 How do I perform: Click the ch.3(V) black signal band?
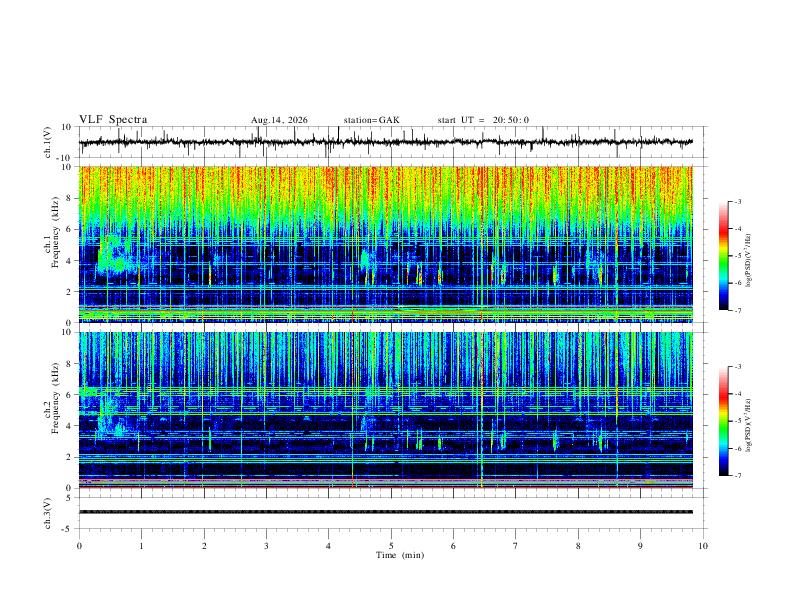coord(386,512)
